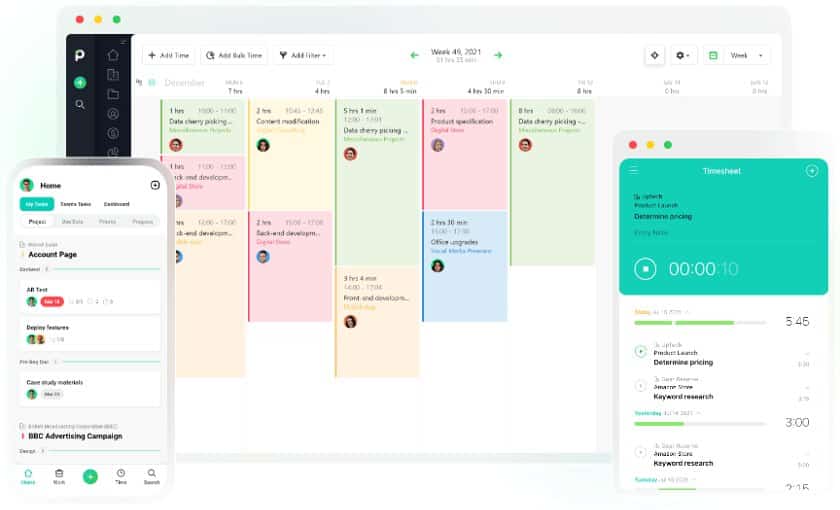This screenshot has width=840, height=510.
Task: Open the Week view dropdown
Action: [x=746, y=55]
